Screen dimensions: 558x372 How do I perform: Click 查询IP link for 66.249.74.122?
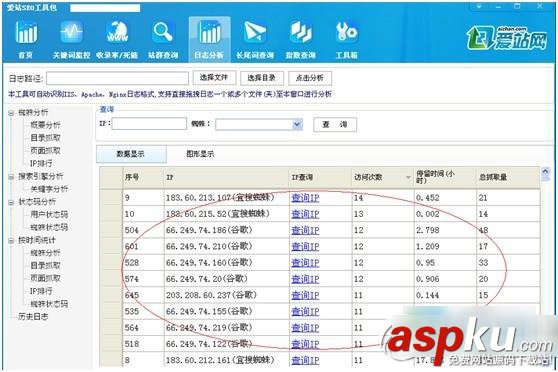coord(305,344)
